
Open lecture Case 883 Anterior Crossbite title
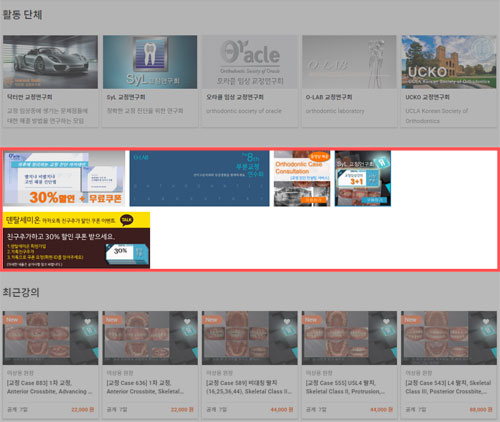pos(49,387)
